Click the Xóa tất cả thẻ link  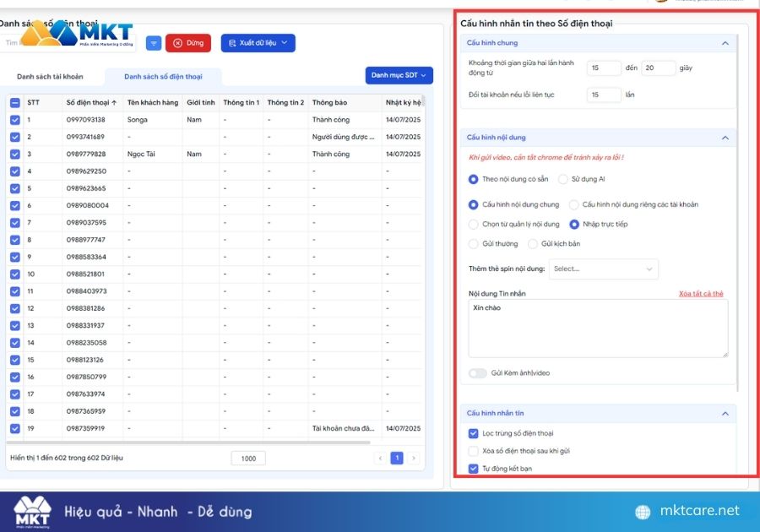pos(701,294)
